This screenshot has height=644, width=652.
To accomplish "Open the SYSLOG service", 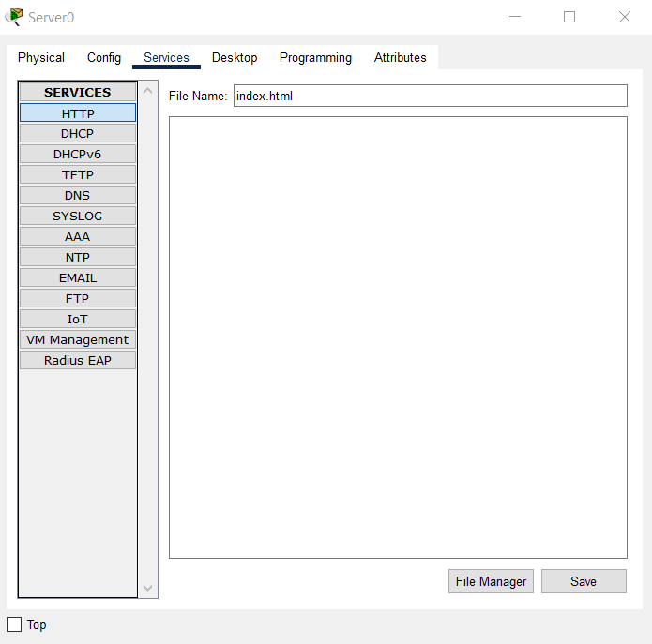I will 78,216.
